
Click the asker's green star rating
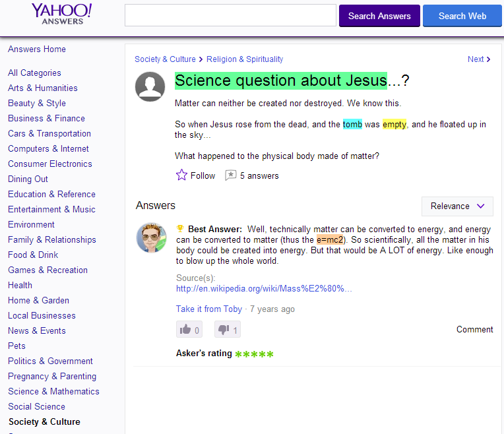254,354
